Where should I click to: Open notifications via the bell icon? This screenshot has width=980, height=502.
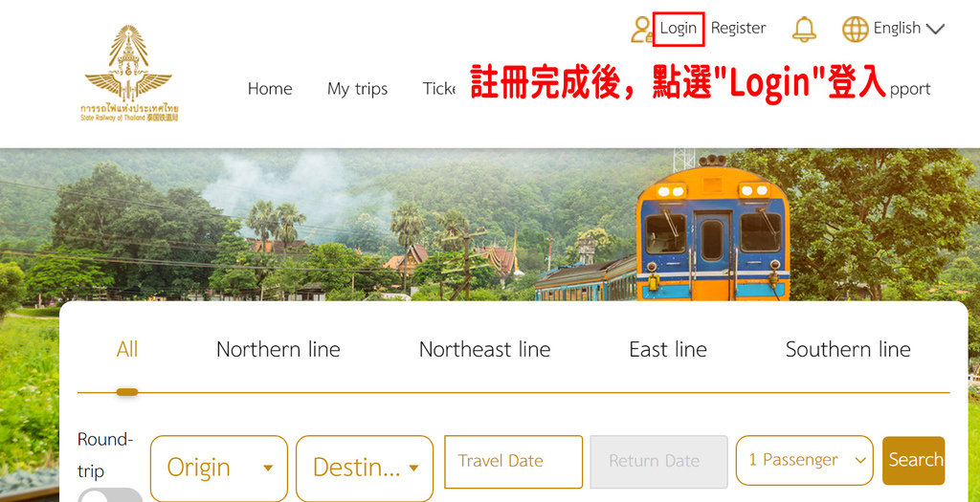804,29
